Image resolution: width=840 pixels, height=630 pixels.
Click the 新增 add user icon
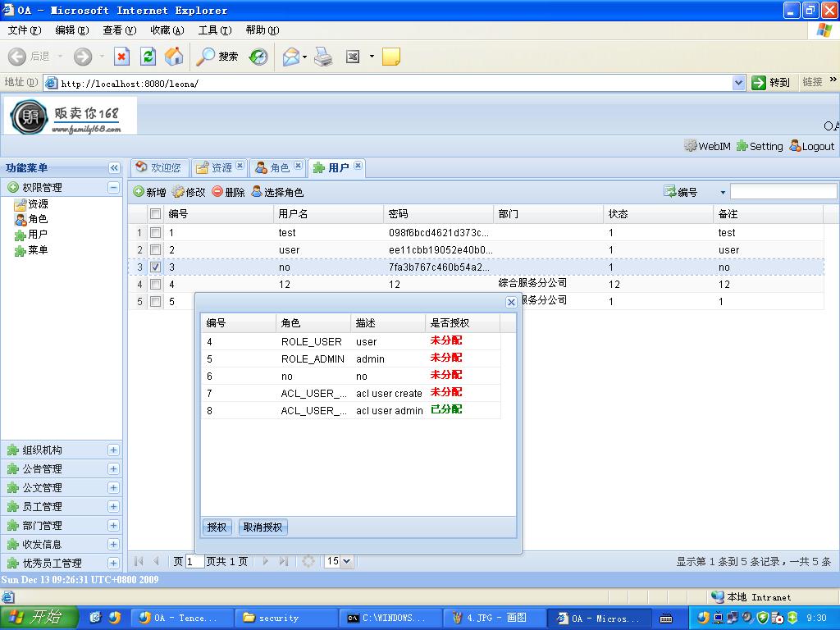click(x=139, y=192)
